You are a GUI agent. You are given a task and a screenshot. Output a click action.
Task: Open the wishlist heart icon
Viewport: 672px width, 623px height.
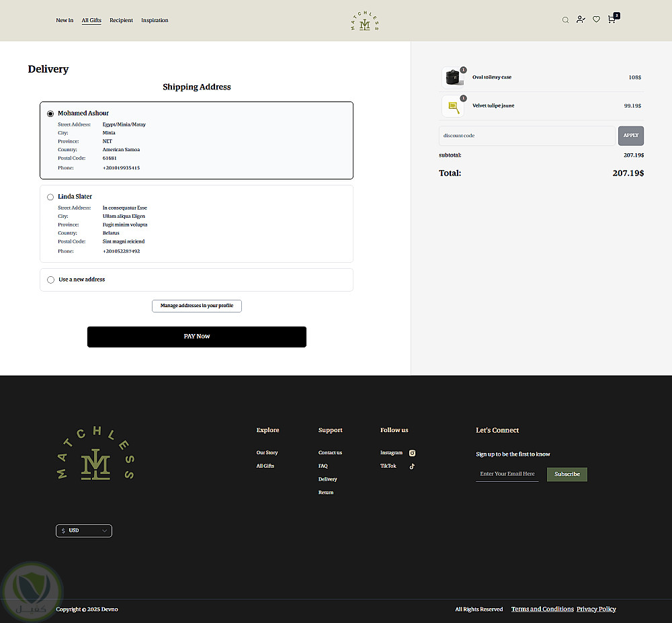(x=596, y=19)
